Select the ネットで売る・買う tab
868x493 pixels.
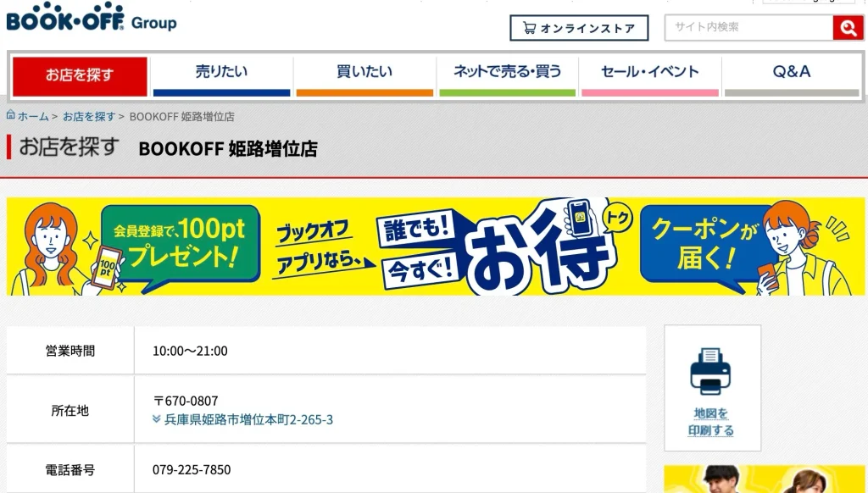tap(507, 76)
